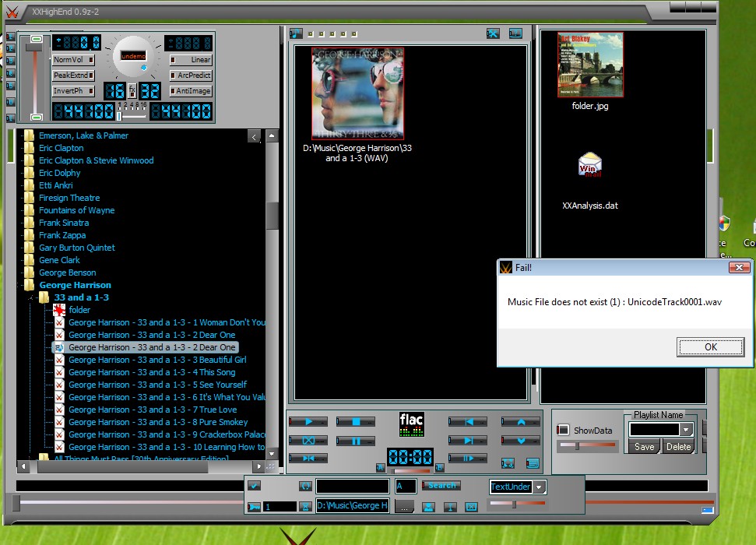The image size is (756, 545).
Task: Collapse the 33 and a 1-3 folder
Action: [31, 297]
